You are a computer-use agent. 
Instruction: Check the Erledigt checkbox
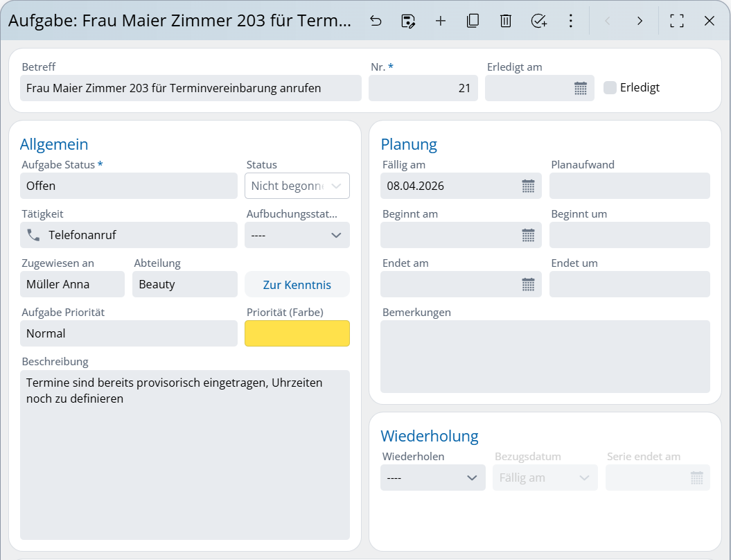click(610, 87)
